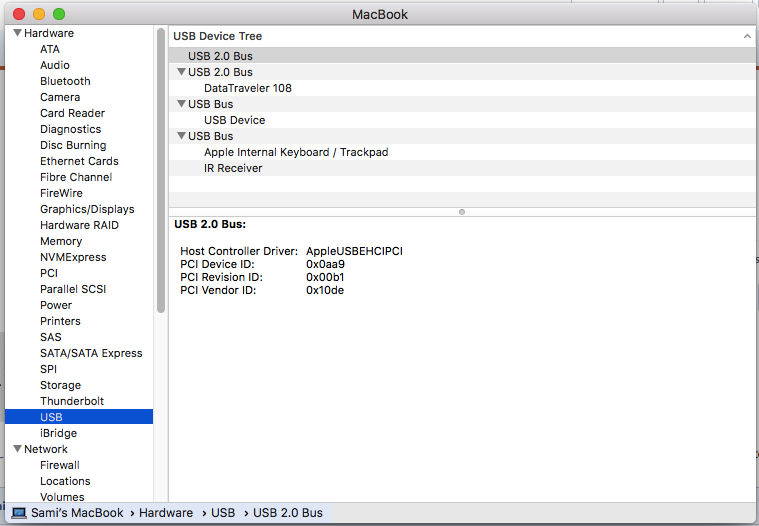The height and width of the screenshot is (526, 759).
Task: Select Fibre Channel entry
Action: point(76,177)
